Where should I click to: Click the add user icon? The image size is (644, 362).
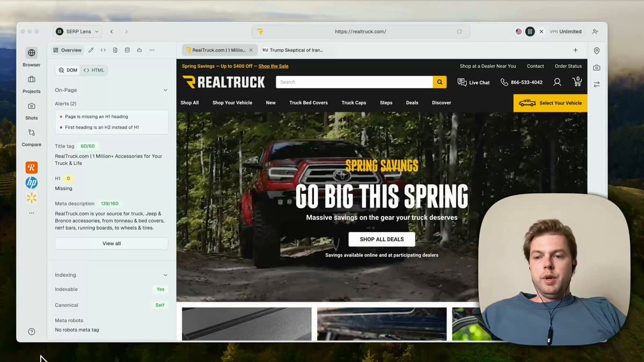point(595,32)
